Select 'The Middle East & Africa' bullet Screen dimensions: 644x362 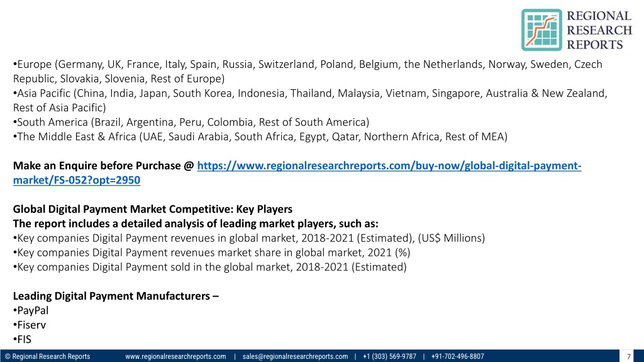260,136
